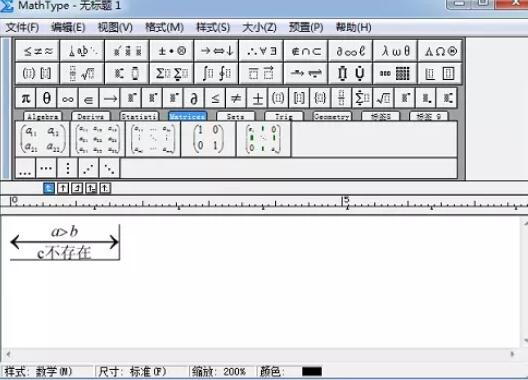Insert the ≤ symbol from small bar
This screenshot has width=528, height=380.
click(215, 98)
